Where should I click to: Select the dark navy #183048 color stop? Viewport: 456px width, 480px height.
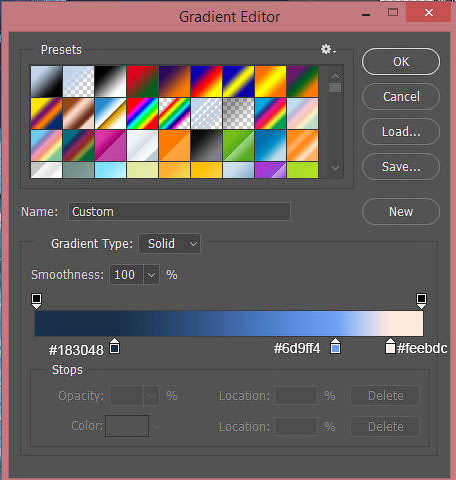point(115,346)
